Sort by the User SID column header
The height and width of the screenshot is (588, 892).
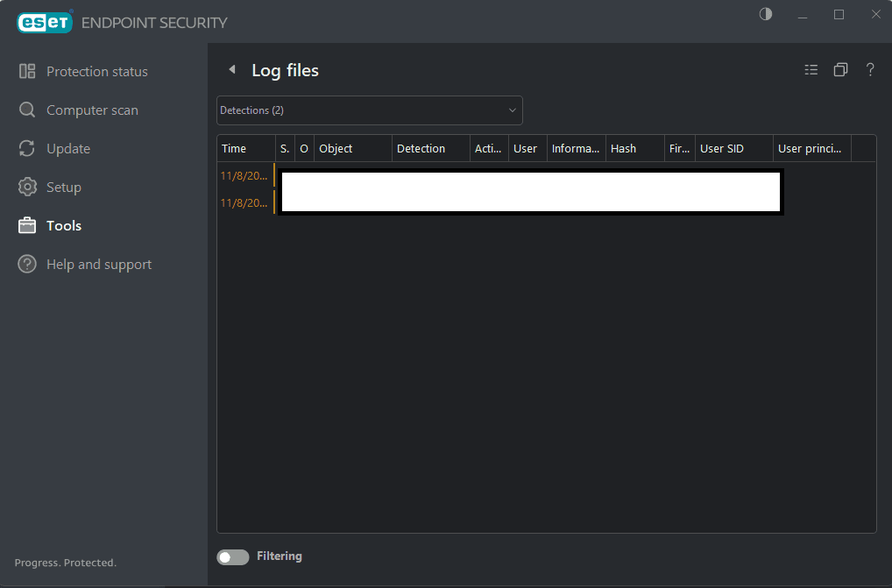(734, 148)
